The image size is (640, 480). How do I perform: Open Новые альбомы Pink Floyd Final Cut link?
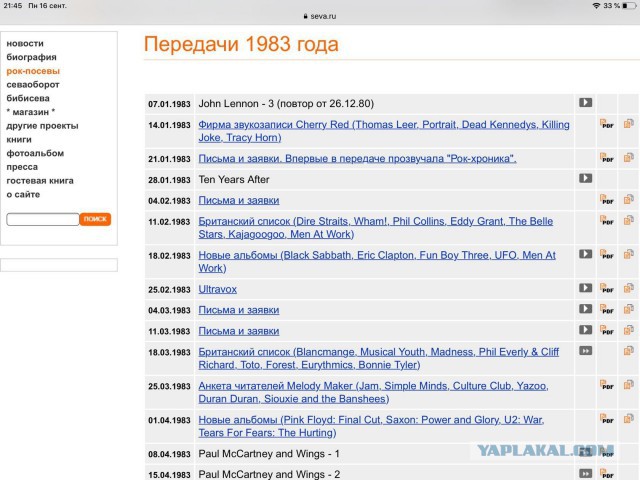pos(371,426)
